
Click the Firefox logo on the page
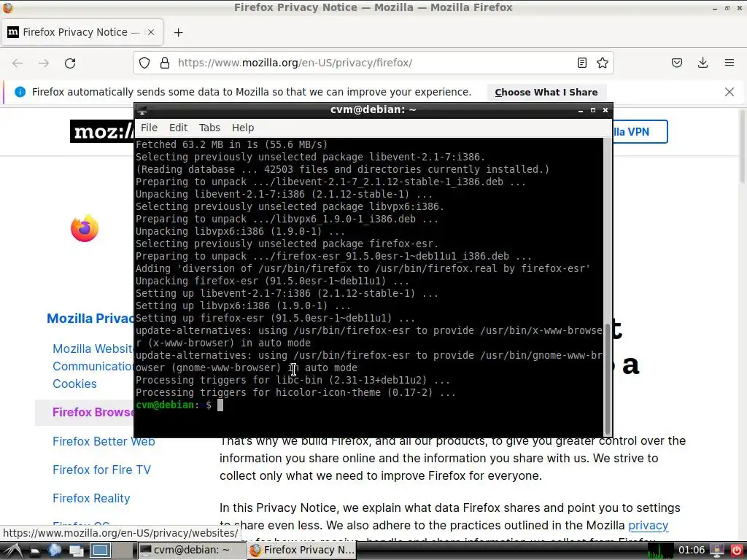(x=85, y=228)
